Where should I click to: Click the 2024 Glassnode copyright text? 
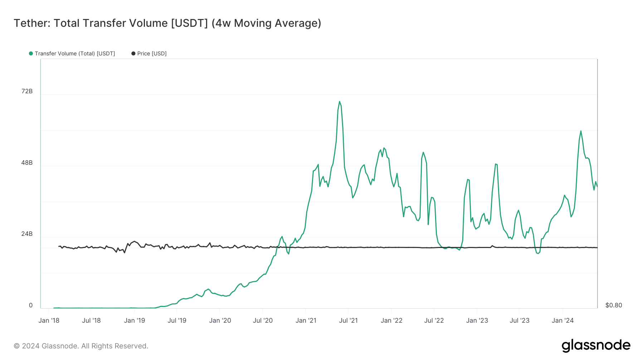tap(81, 346)
